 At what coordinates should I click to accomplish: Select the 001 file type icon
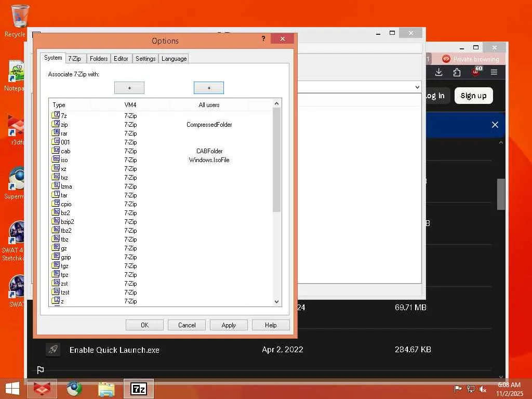56,141
